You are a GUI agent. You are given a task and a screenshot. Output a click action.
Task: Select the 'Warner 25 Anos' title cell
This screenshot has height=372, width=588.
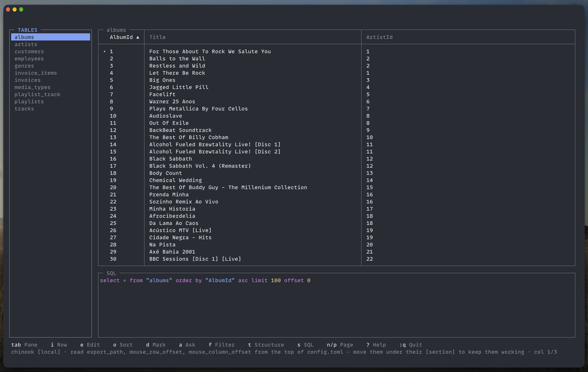[x=172, y=102]
